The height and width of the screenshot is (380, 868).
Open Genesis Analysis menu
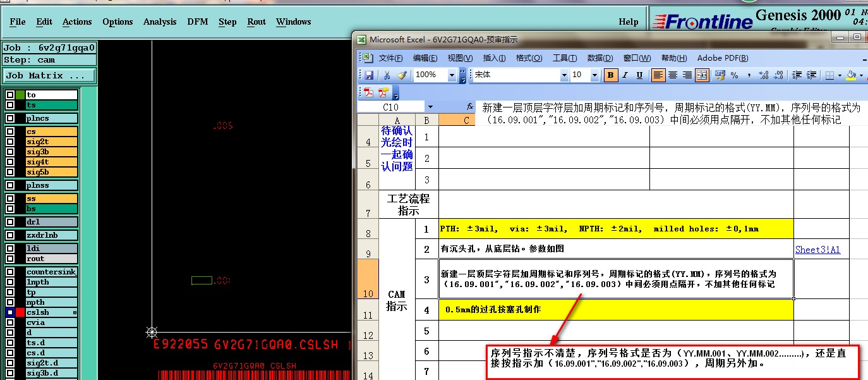click(x=160, y=21)
